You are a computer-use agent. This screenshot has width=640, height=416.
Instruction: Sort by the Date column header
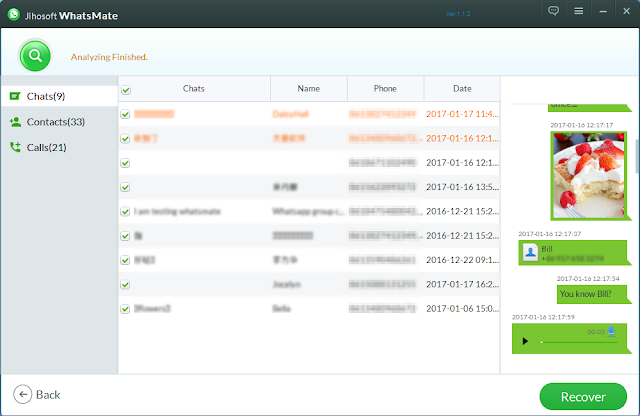coord(462,89)
